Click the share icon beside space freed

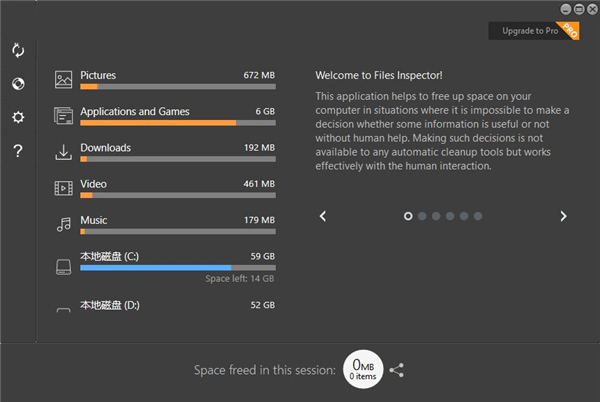[x=397, y=370]
